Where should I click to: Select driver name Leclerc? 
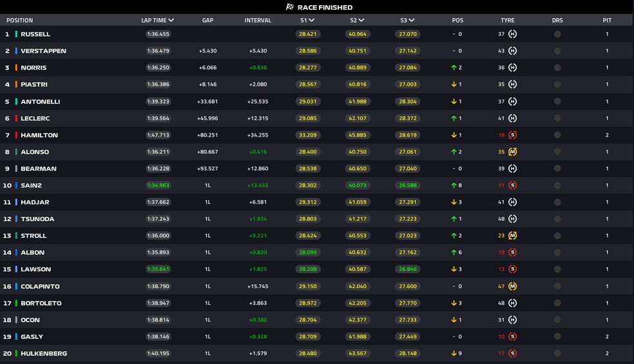[x=35, y=119]
